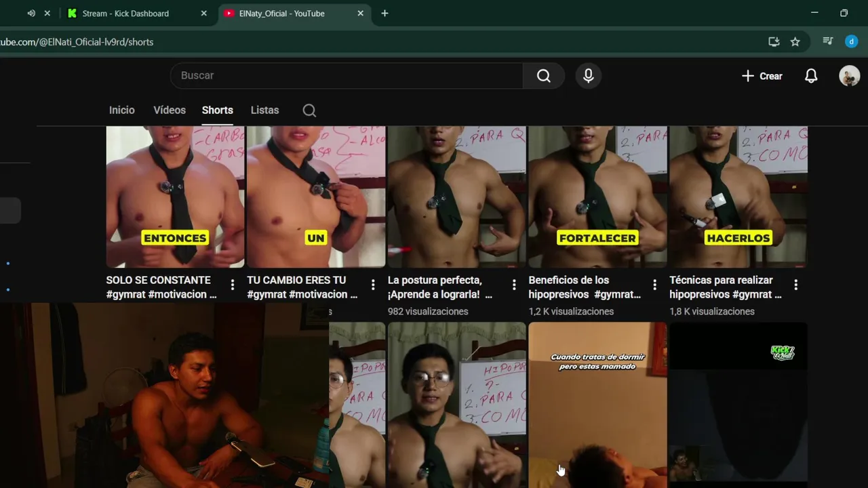Open the notifications bell

pyautogui.click(x=811, y=76)
